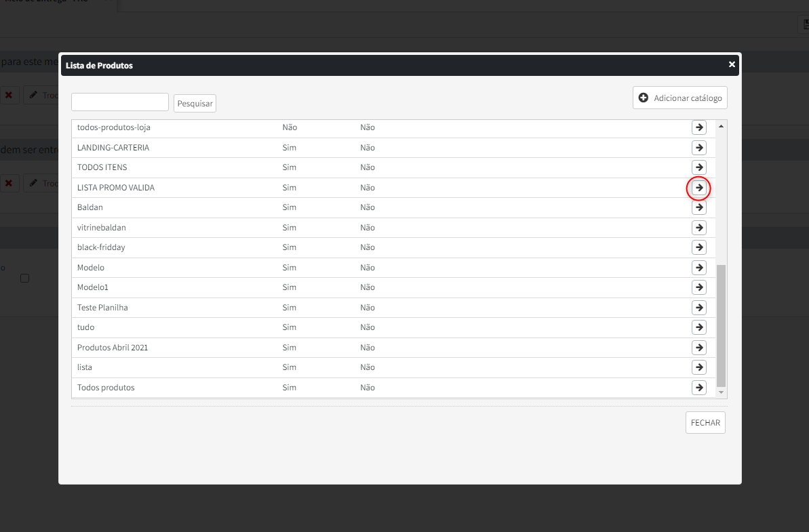Click todos-produtos-loja catalog name
809x532 pixels.
[x=113, y=127]
